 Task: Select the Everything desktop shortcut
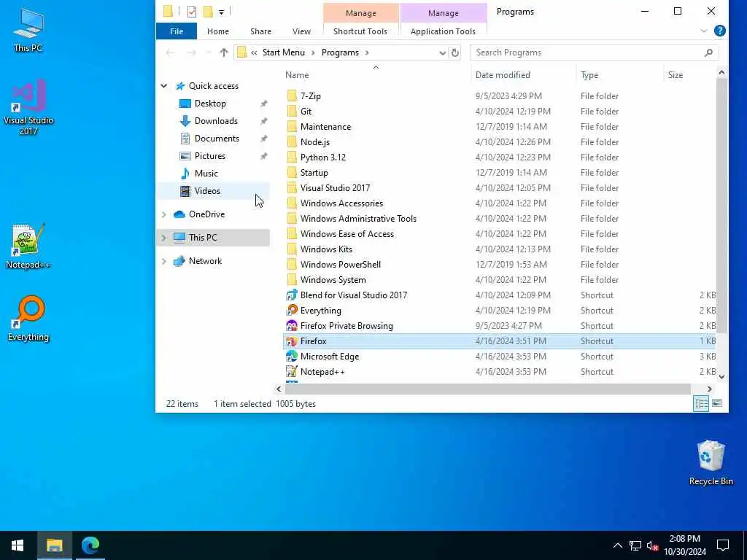pyautogui.click(x=28, y=319)
